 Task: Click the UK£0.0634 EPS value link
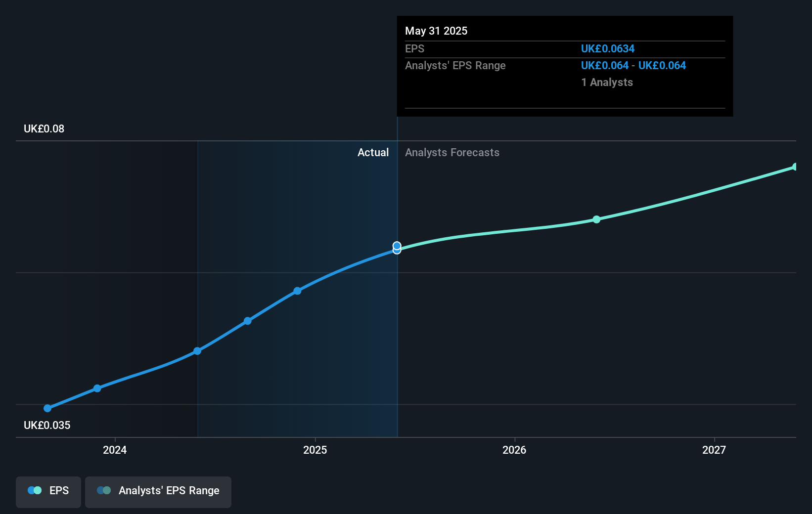pos(608,48)
